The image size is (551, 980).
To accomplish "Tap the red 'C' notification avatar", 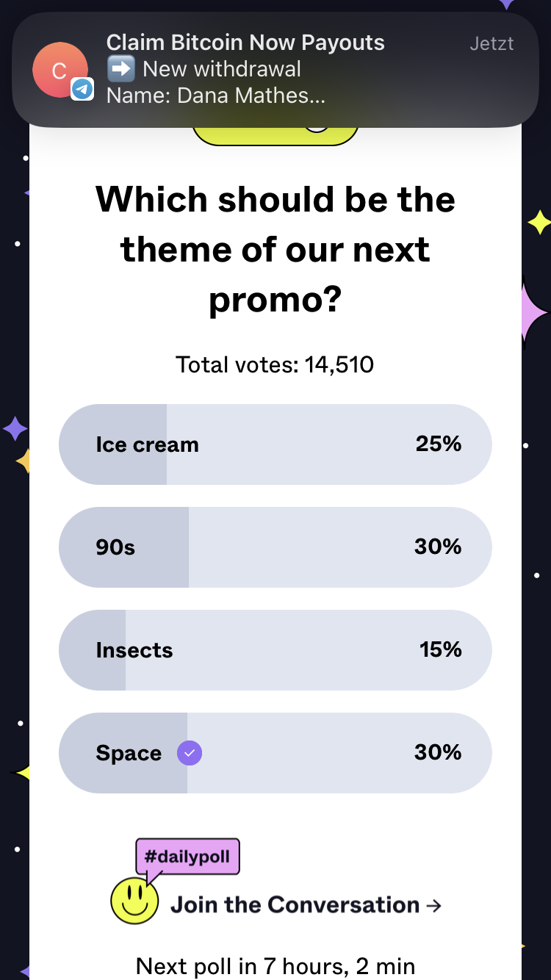I will click(x=59, y=71).
